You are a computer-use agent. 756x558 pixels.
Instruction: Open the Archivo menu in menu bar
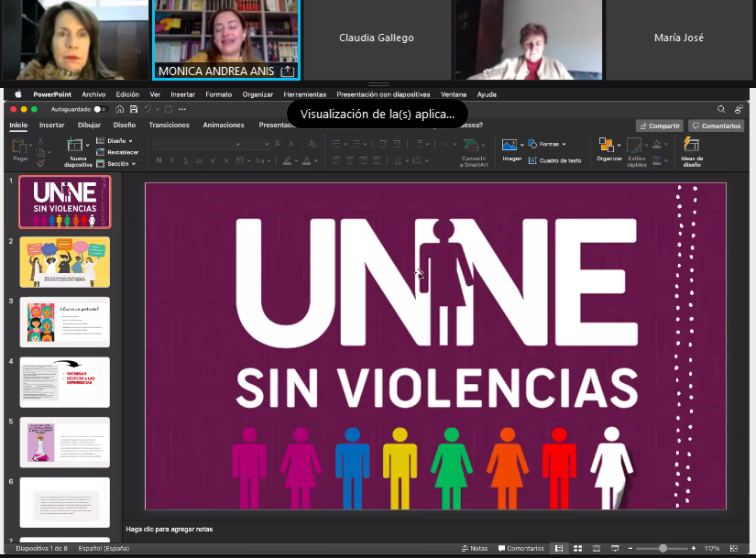tap(93, 94)
